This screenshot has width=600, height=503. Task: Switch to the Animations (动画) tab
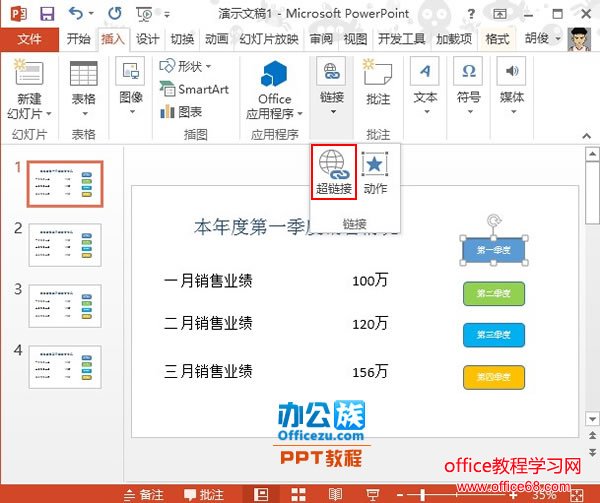tap(216, 39)
